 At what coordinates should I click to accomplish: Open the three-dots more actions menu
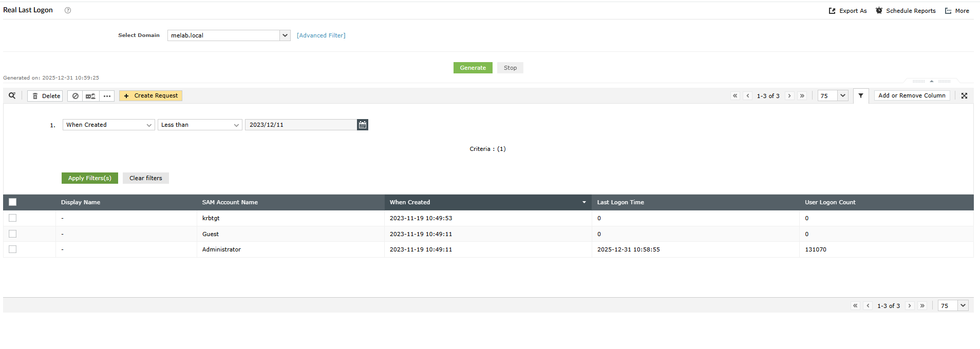(107, 96)
